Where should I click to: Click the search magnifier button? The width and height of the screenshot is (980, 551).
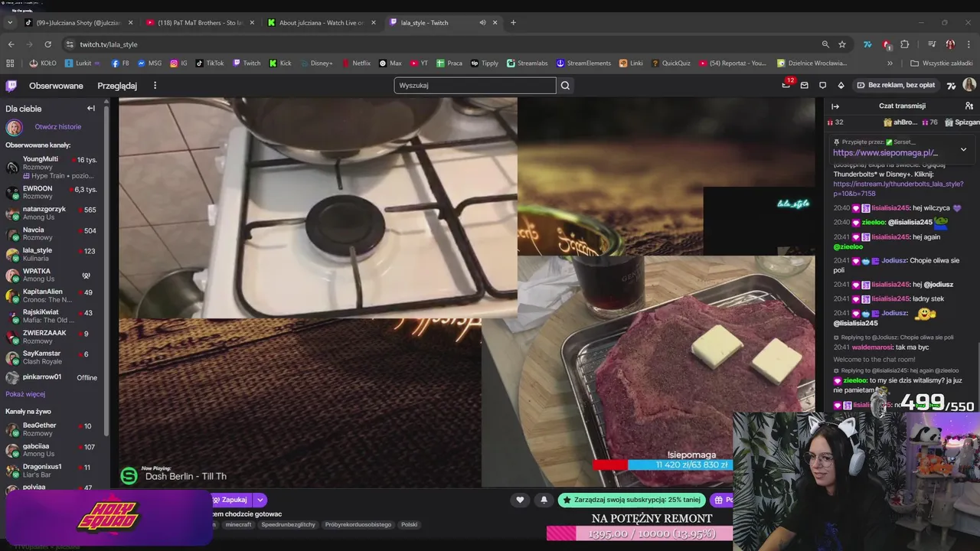pyautogui.click(x=565, y=86)
